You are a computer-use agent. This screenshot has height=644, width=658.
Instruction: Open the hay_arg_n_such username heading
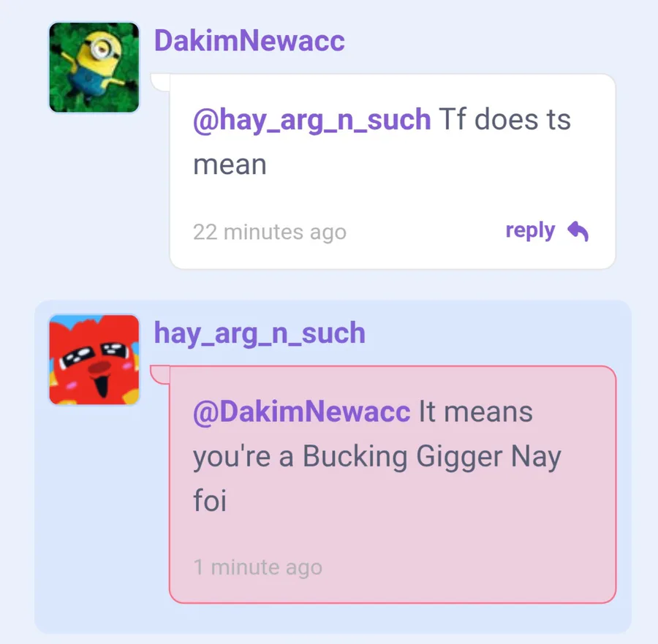(x=260, y=333)
